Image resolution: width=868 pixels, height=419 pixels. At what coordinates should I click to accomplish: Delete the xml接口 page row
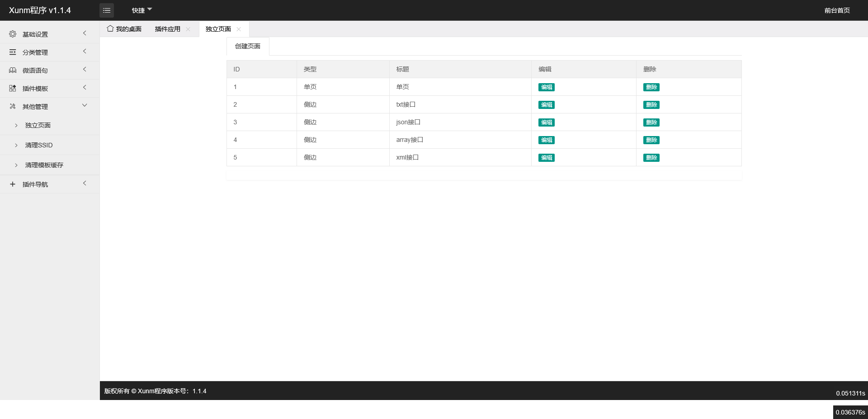pos(651,158)
